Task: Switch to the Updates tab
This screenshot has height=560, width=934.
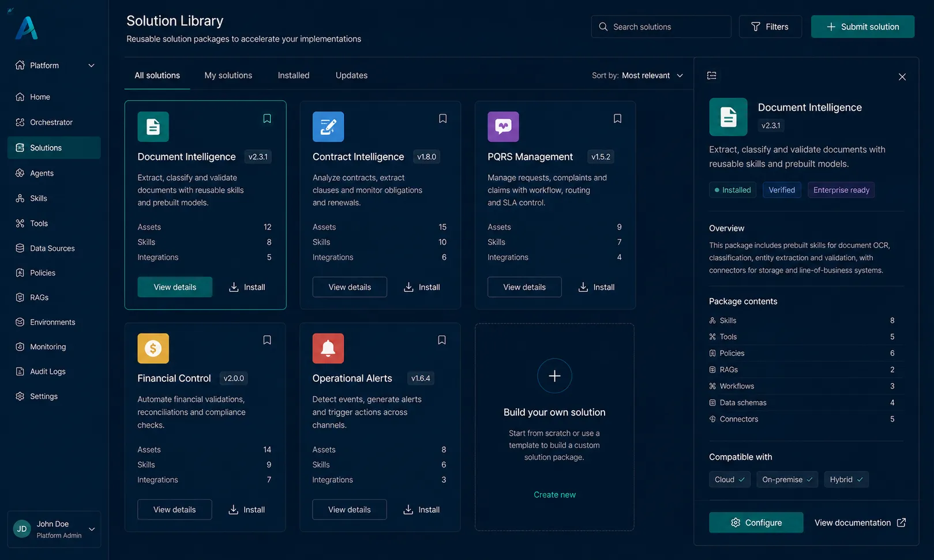Action: (351, 76)
